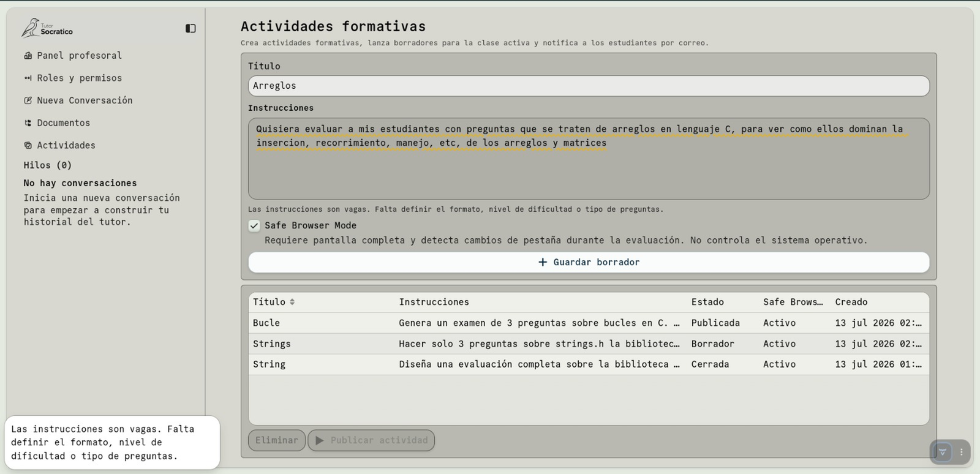980x474 pixels.
Task: Click the Hilos (0) heading
Action: [48, 165]
